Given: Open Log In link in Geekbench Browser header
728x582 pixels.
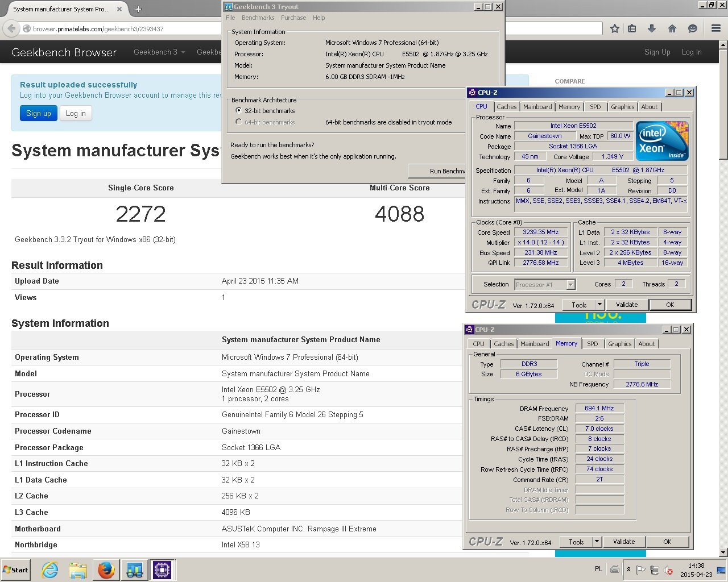Looking at the screenshot, I should pos(692,52).
